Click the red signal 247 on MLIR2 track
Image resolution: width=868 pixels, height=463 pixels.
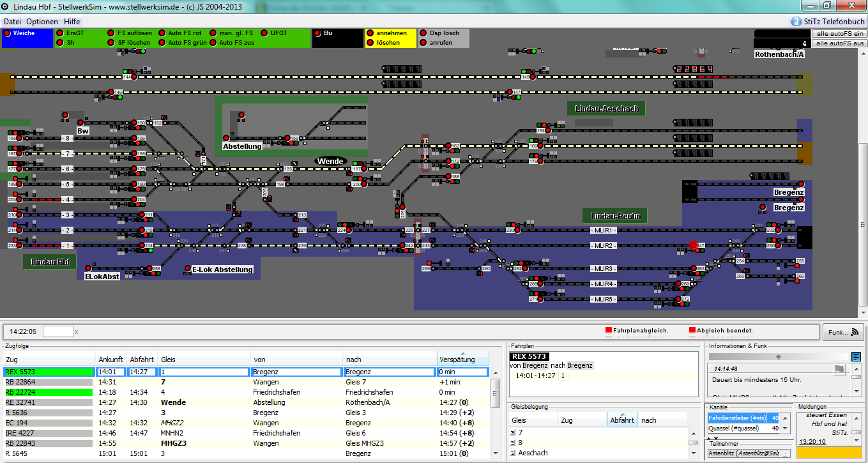(x=694, y=245)
